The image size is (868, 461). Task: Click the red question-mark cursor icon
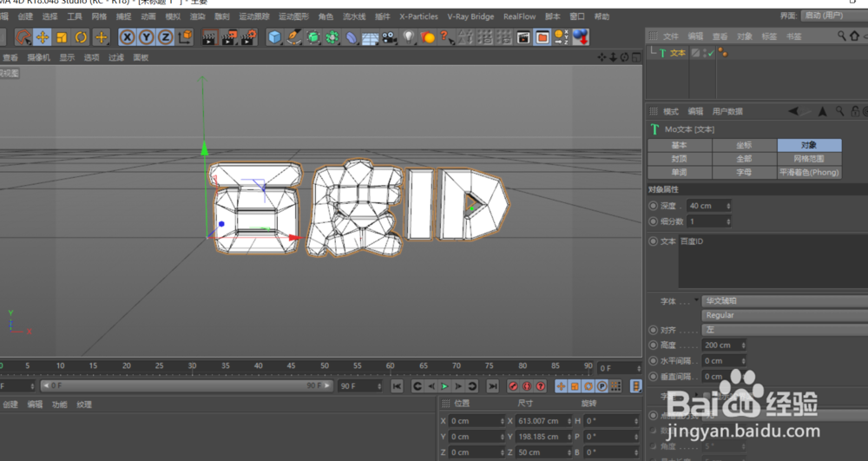tap(446, 37)
